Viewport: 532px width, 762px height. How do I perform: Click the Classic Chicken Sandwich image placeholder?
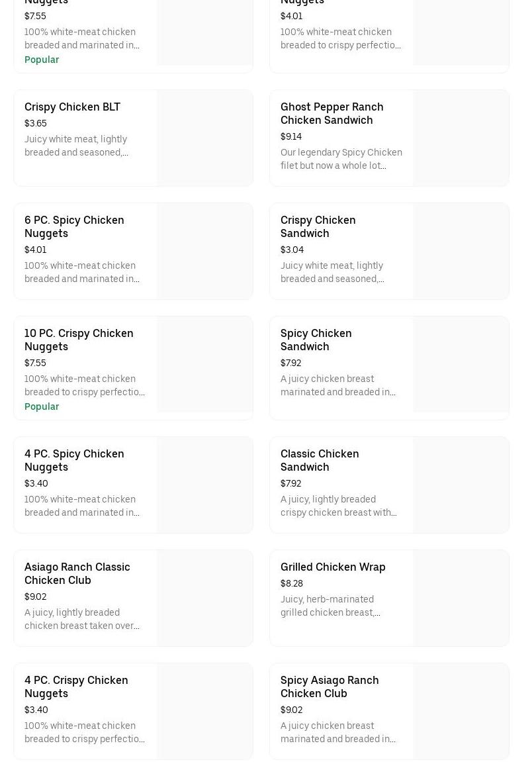pyautogui.click(x=461, y=485)
